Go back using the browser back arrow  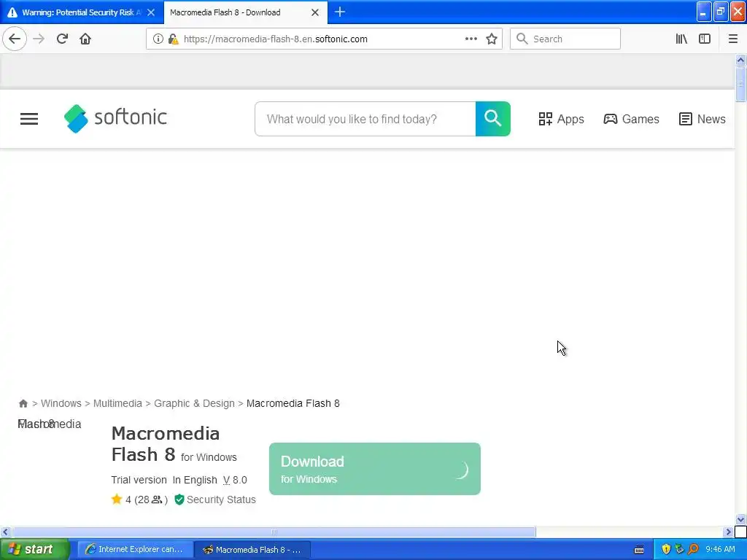(x=15, y=39)
